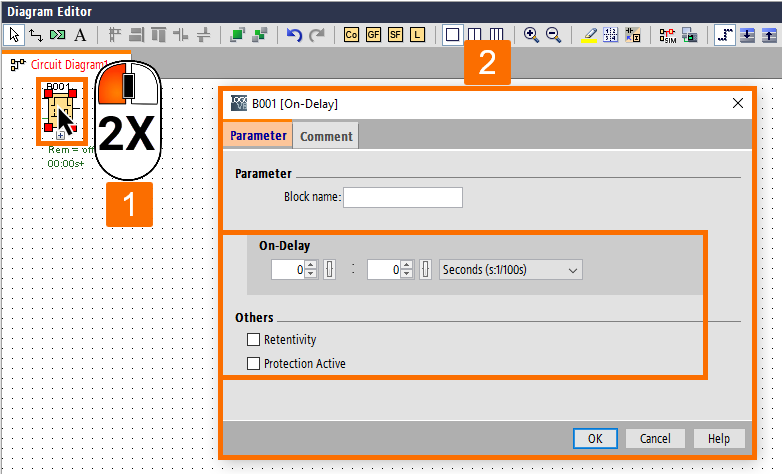Increase the second On-Delay time value
Image resolution: width=782 pixels, height=474 pixels.
(x=406, y=265)
